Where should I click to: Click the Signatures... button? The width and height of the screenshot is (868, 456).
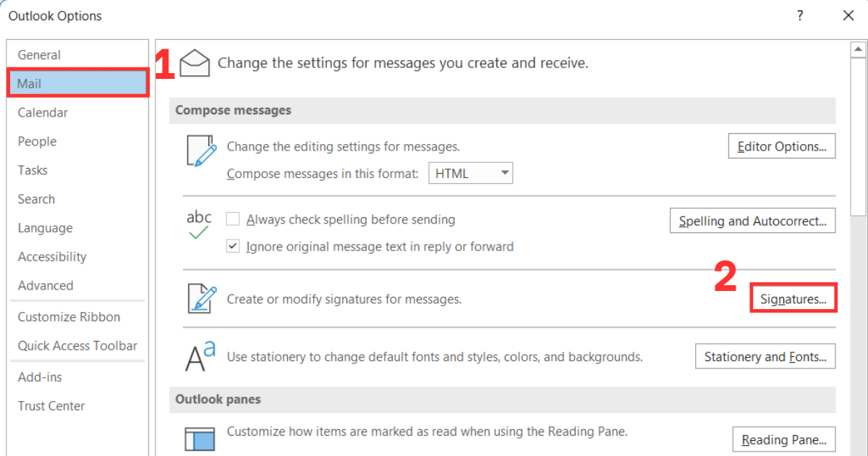click(x=793, y=299)
